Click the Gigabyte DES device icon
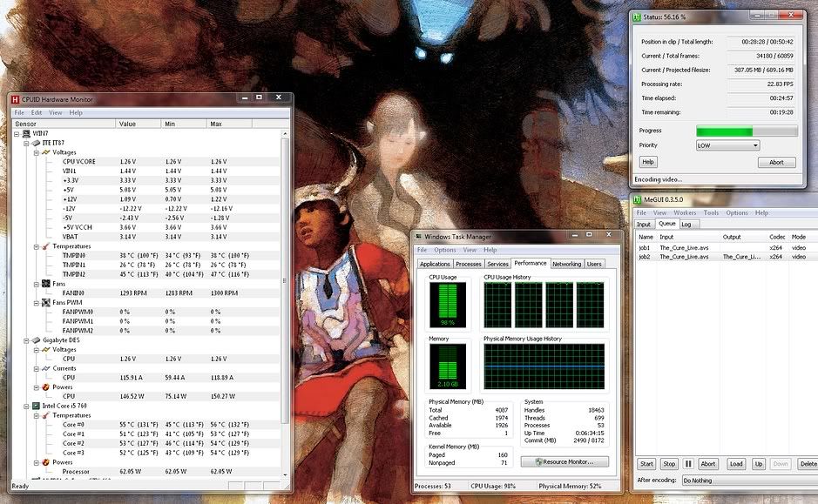This screenshot has width=818, height=504. point(36,340)
